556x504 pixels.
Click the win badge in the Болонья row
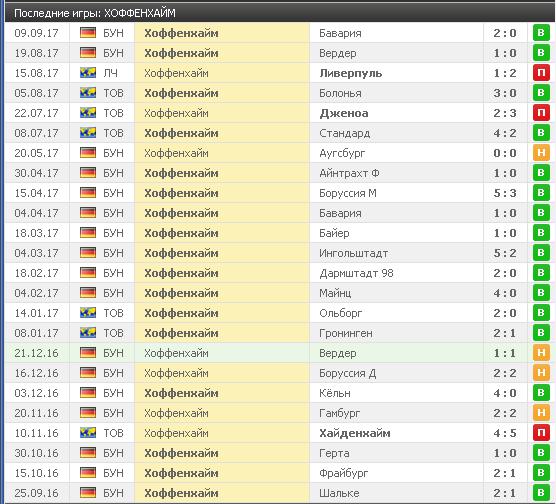(541, 93)
